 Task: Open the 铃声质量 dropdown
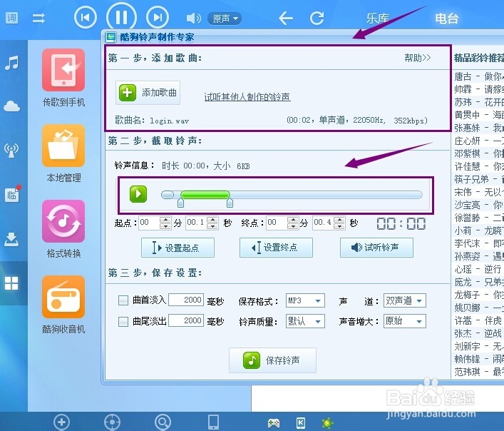tap(305, 321)
